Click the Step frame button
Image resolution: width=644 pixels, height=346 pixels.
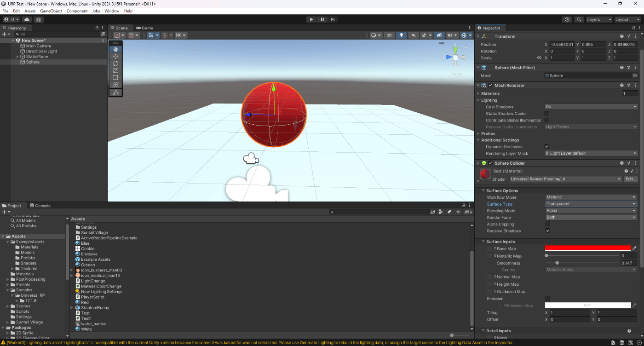(x=333, y=19)
